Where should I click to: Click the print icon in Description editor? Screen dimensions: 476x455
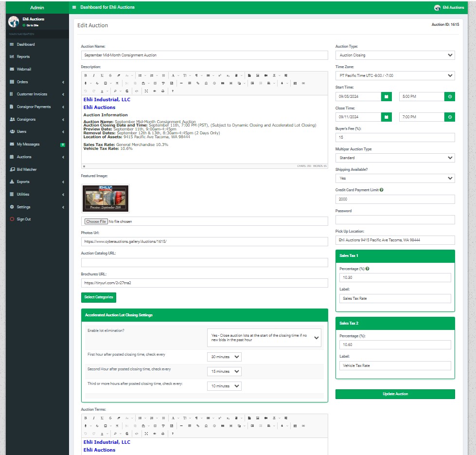(x=163, y=91)
